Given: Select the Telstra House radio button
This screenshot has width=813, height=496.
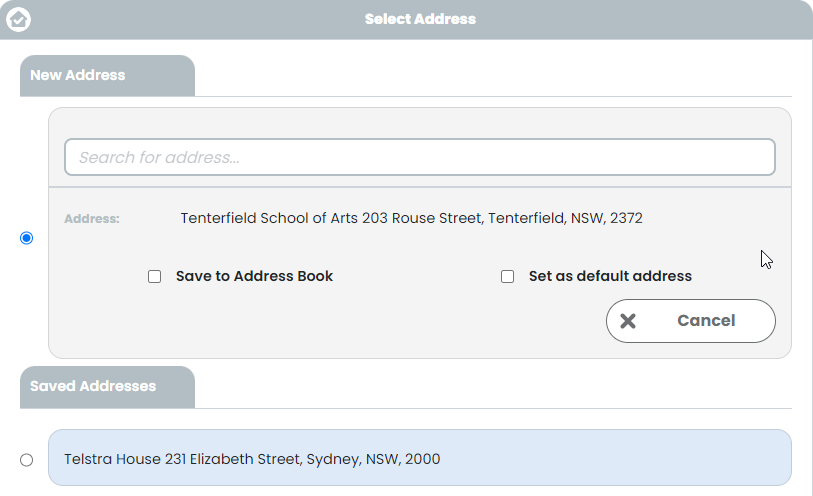Looking at the screenshot, I should pos(26,460).
